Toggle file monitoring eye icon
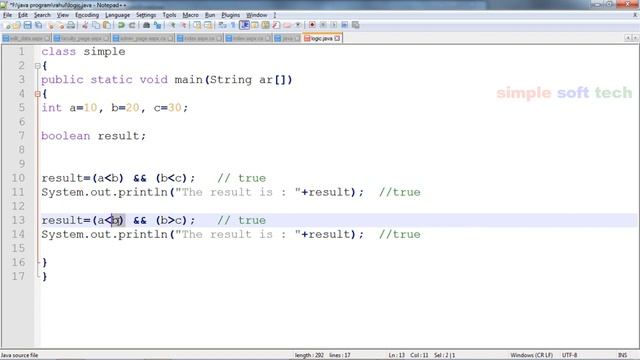 click(x=298, y=25)
